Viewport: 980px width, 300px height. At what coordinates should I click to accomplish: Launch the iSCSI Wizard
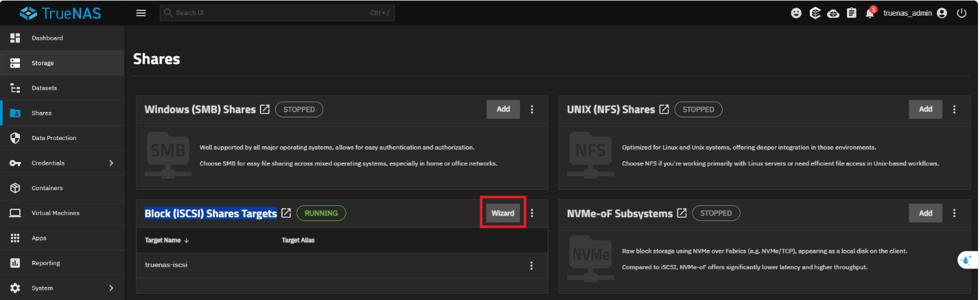click(x=503, y=213)
